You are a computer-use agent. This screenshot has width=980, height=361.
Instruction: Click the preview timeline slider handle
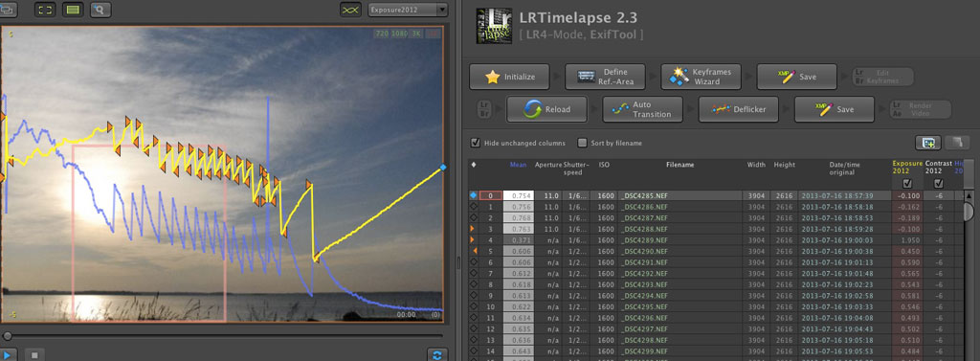point(8,336)
